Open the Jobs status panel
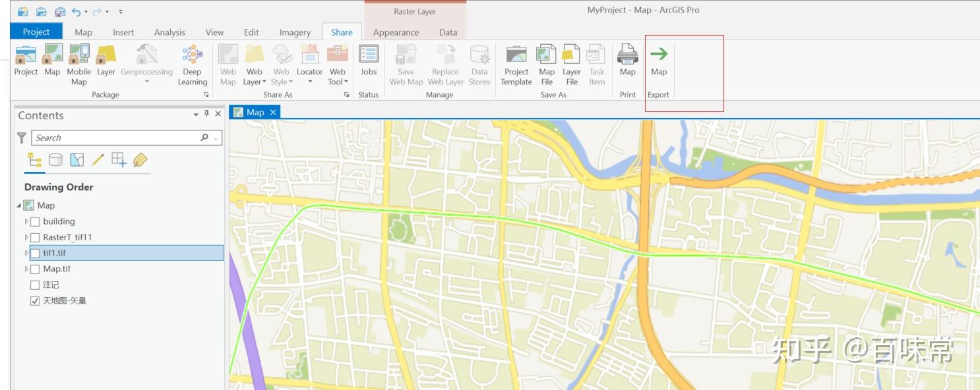The width and height of the screenshot is (980, 390). coord(369,63)
